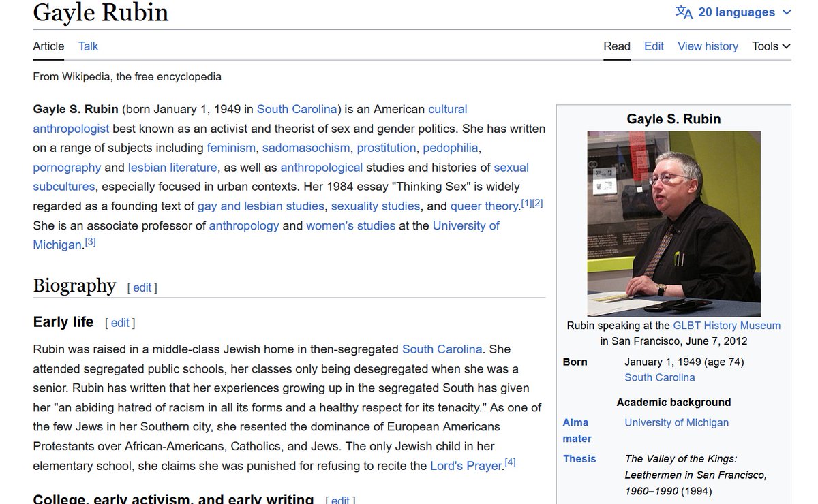Click the 'Gayle S. Rubin' infobox title
Viewport: 818px width, 504px height.
pos(673,119)
